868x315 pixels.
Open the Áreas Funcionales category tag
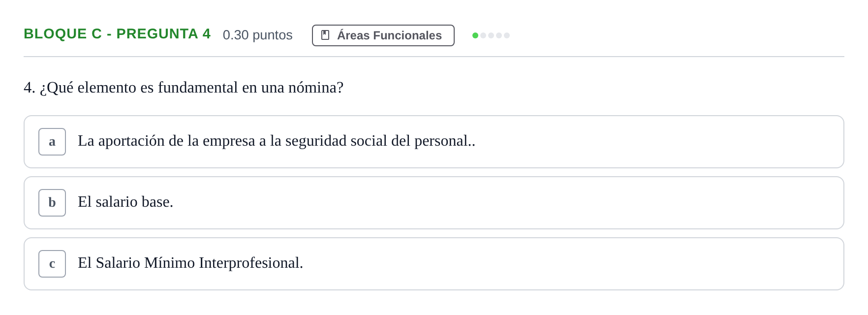coord(383,35)
